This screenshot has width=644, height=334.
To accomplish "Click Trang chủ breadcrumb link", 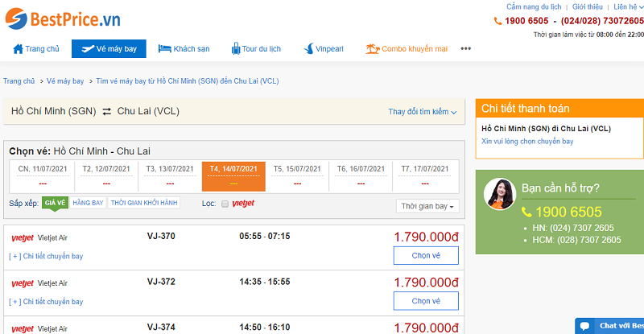I will click(19, 81).
